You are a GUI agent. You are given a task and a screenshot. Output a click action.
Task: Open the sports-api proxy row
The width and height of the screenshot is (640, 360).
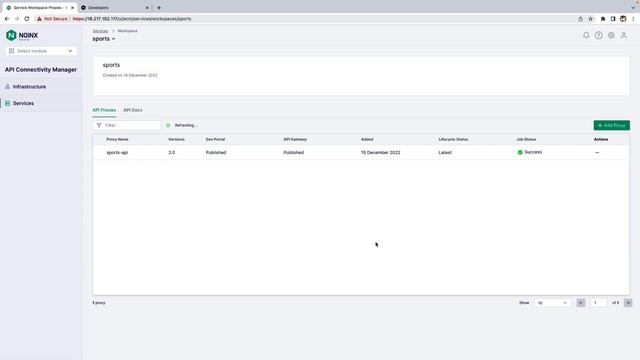361,152
